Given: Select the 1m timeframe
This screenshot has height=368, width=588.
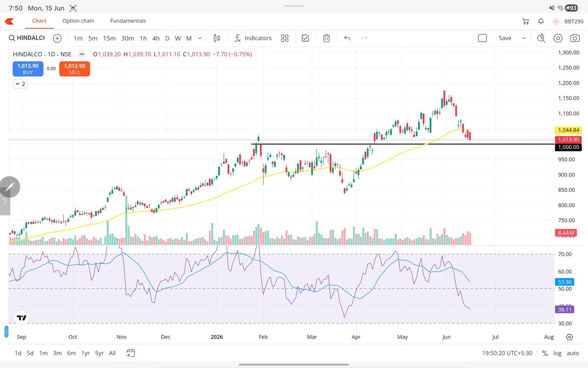Looking at the screenshot, I should [78, 38].
